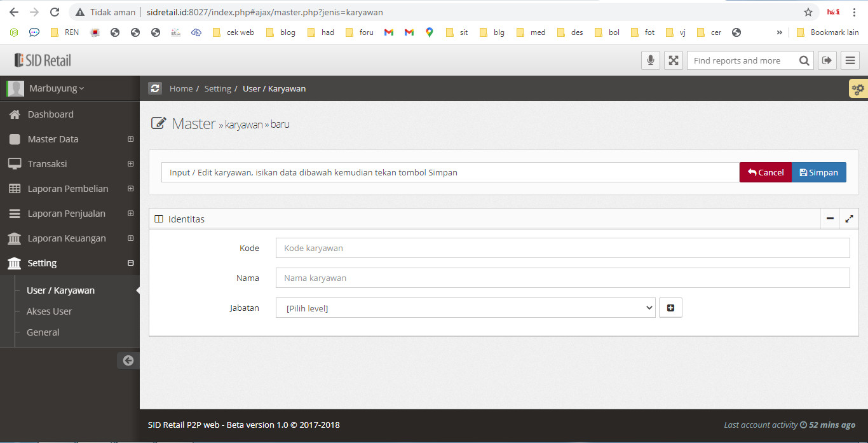Open Marbuyung user dropdown
The height and width of the screenshot is (443, 868).
tap(56, 88)
